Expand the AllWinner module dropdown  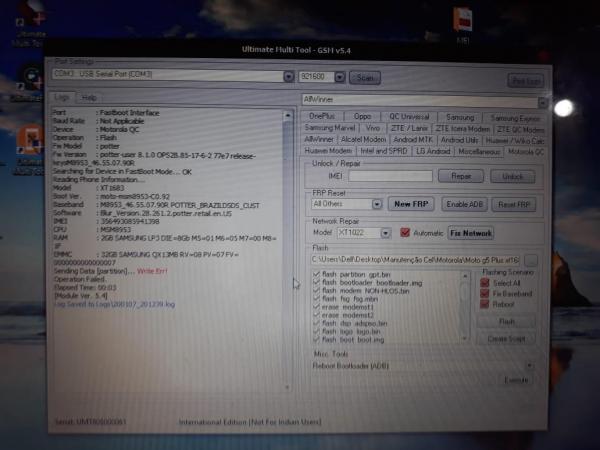[x=542, y=102]
